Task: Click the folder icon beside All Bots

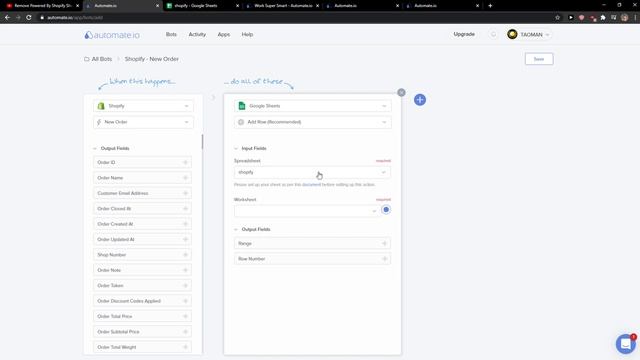Action: [87, 59]
